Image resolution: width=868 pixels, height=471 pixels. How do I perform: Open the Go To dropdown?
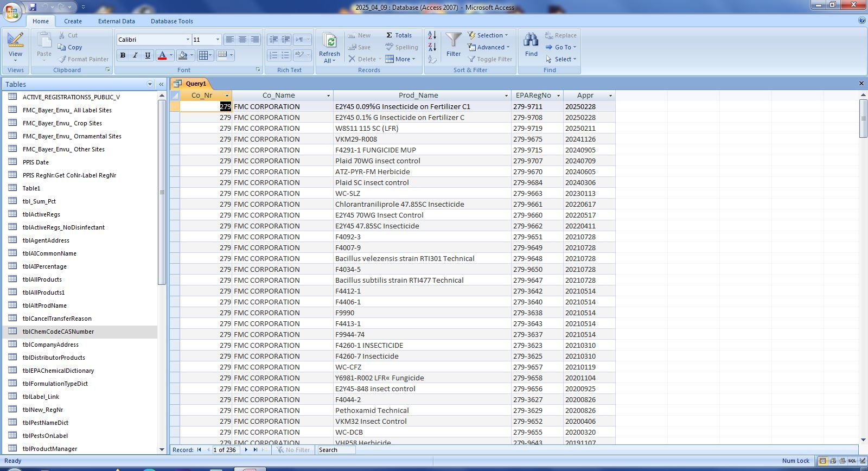pyautogui.click(x=561, y=47)
